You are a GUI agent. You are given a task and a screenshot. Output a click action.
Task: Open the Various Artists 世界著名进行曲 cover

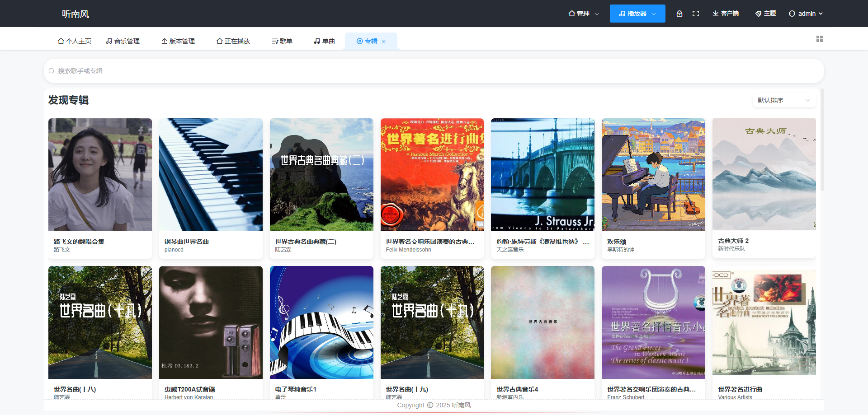click(764, 322)
